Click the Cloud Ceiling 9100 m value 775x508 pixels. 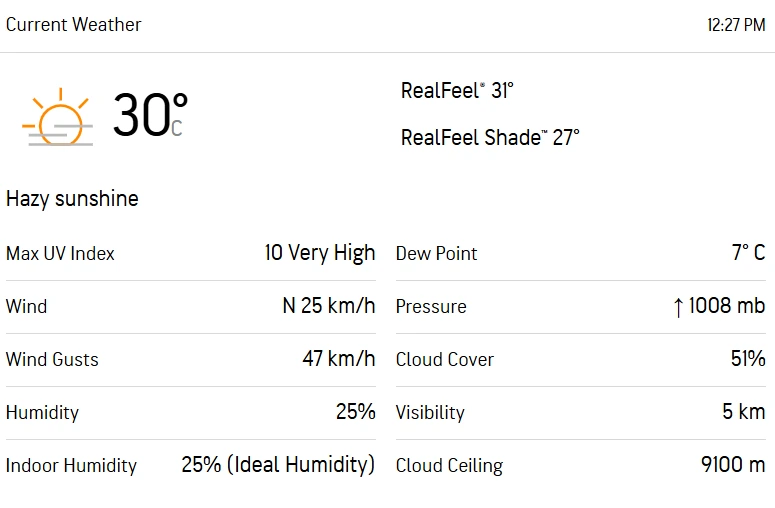(x=733, y=465)
